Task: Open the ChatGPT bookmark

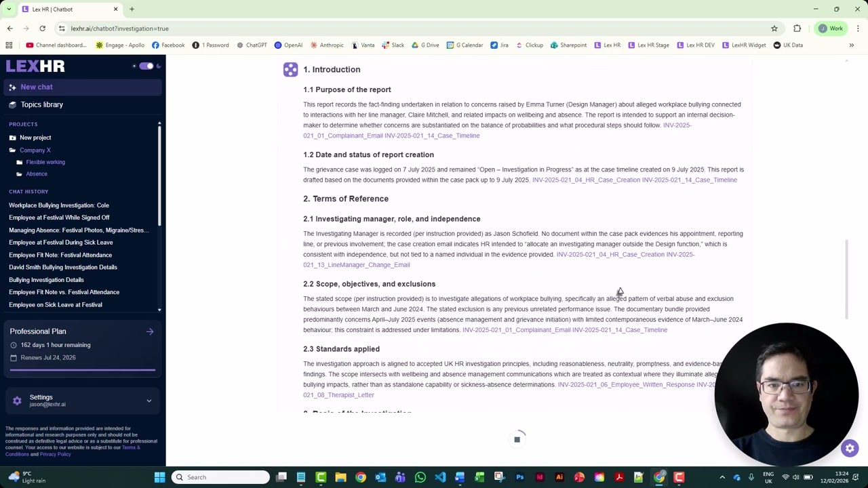Action: coord(252,45)
